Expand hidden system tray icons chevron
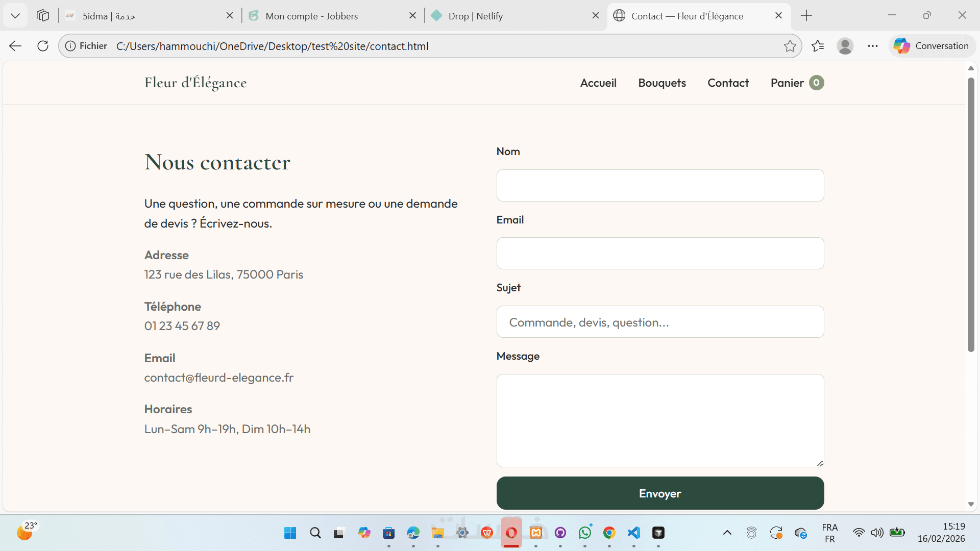Screen dimensions: 980x551 click(727, 533)
